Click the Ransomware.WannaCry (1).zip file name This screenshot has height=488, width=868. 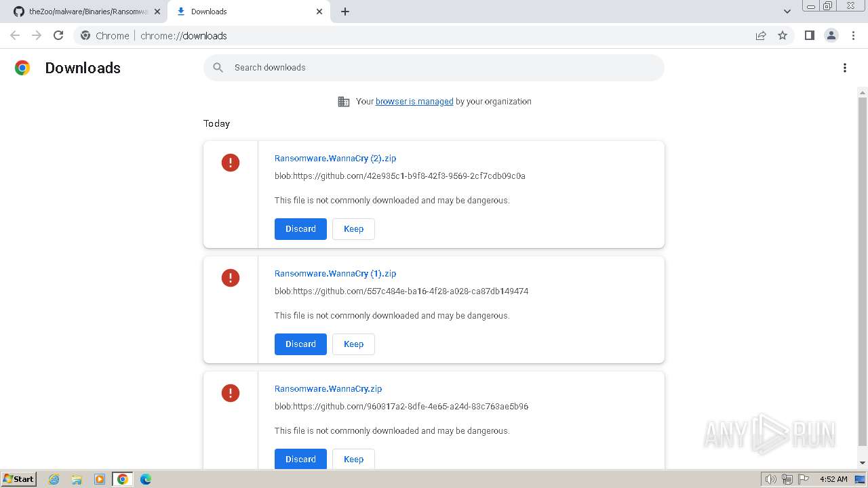335,274
